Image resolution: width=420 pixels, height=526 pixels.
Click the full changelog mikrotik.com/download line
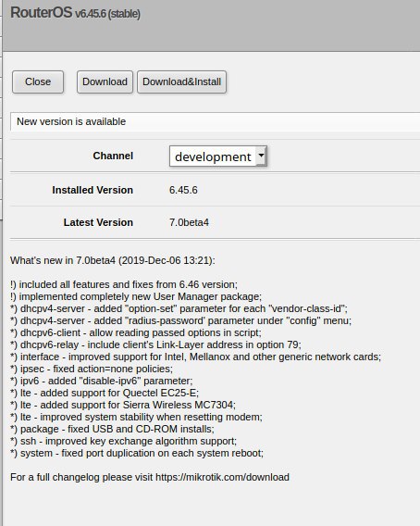pyautogui.click(x=150, y=477)
